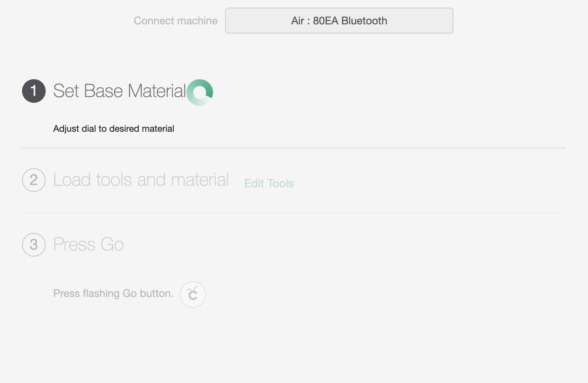Tap the circular Cricut logo beside Go instructions
The width and height of the screenshot is (588, 383).
pos(193,294)
